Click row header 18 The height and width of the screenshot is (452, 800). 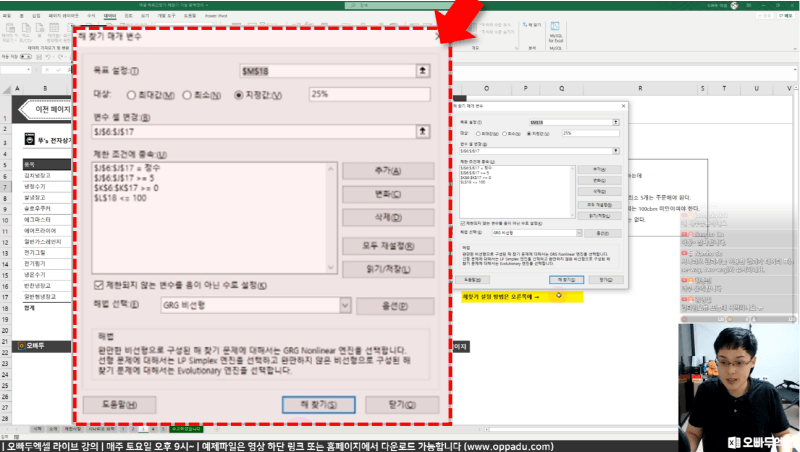click(5, 308)
